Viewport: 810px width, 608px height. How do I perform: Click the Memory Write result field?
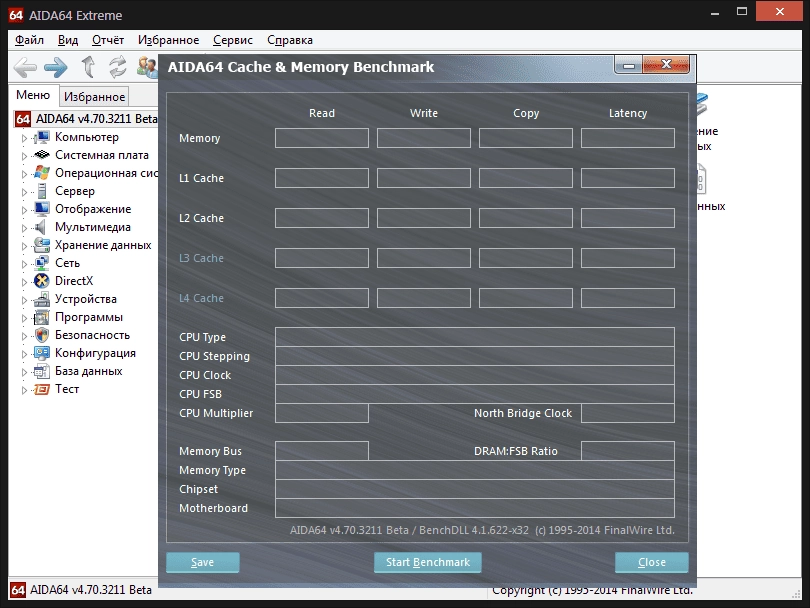[424, 138]
